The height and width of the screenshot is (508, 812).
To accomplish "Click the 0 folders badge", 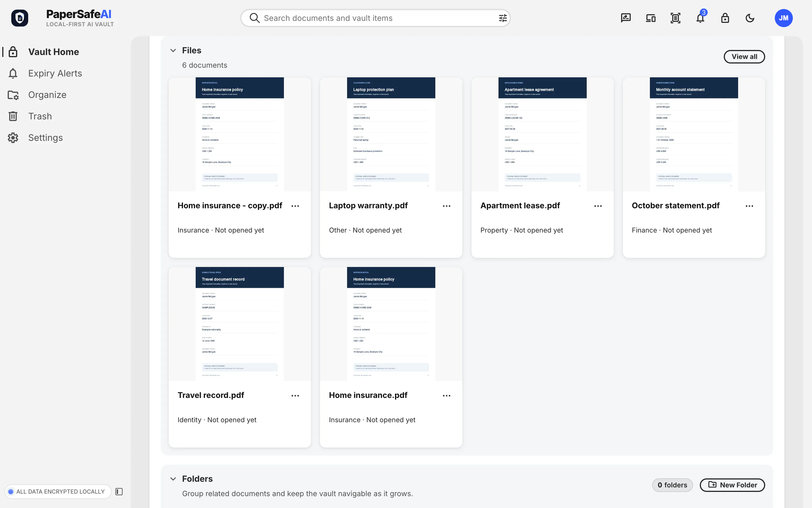I will pos(672,485).
